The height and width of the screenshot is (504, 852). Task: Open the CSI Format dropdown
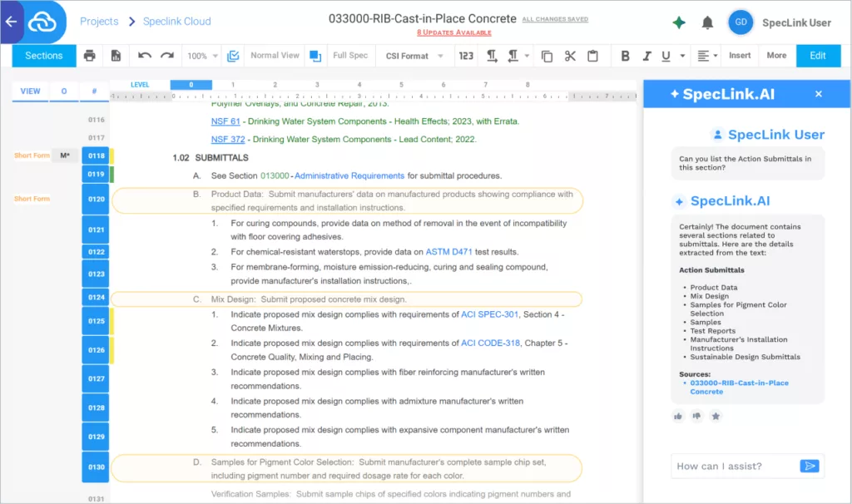(414, 56)
